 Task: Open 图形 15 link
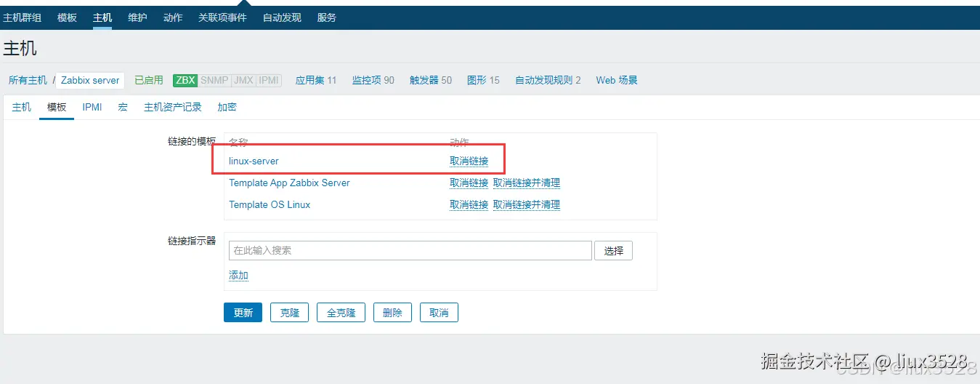pyautogui.click(x=484, y=80)
